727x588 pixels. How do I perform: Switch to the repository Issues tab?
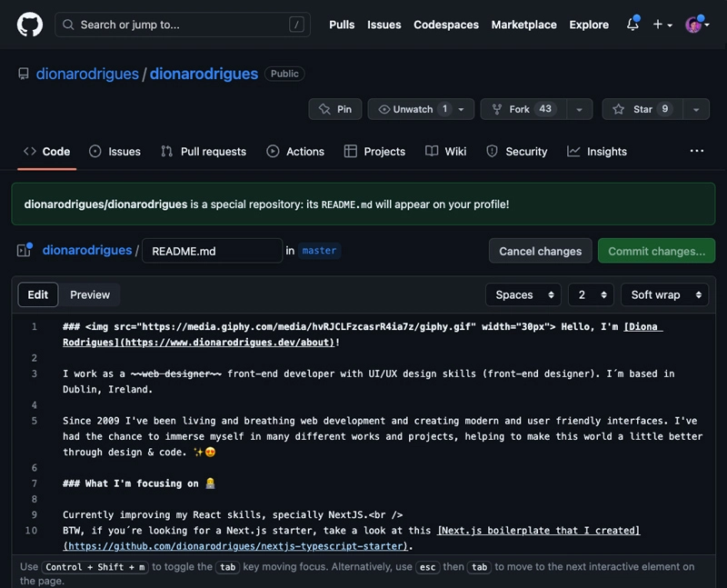(x=115, y=152)
